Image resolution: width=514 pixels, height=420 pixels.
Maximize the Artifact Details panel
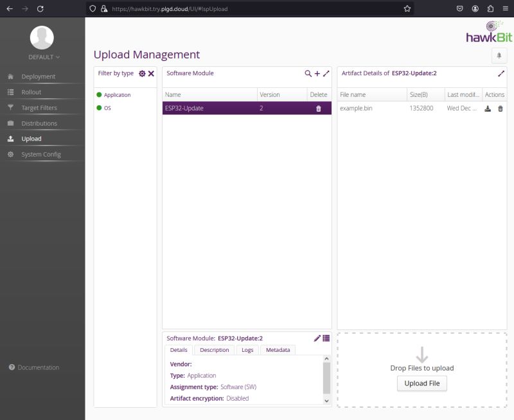pyautogui.click(x=501, y=73)
